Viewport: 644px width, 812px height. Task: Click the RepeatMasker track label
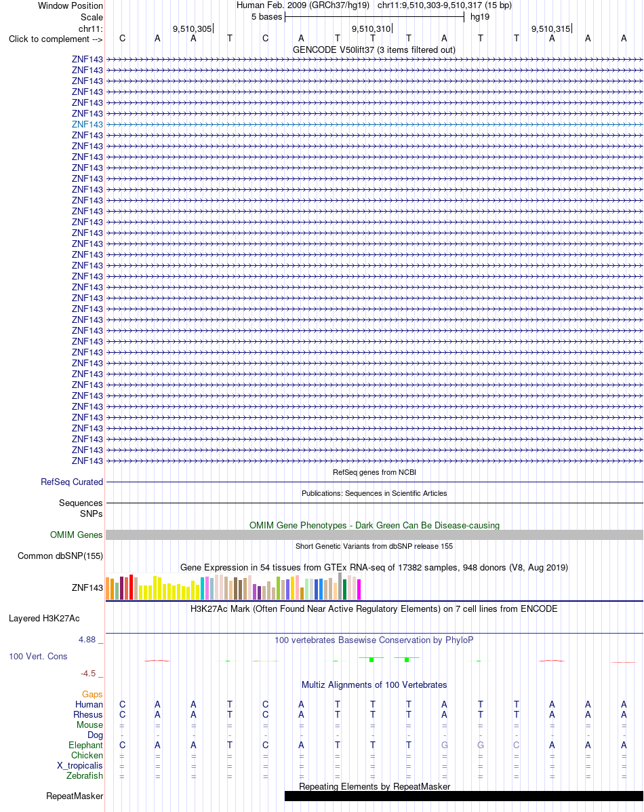coord(75,796)
